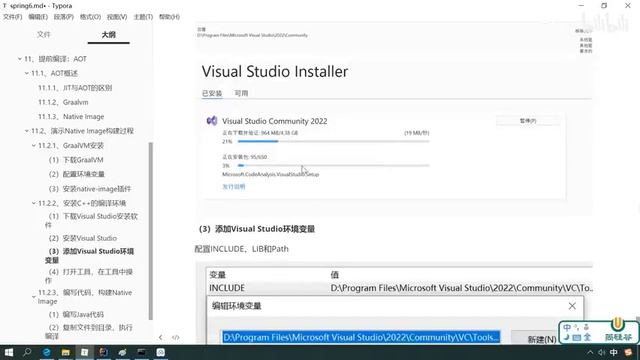Go to (2) 复制文件到目录 outline entry
The image size is (640, 360).
coord(89,331)
